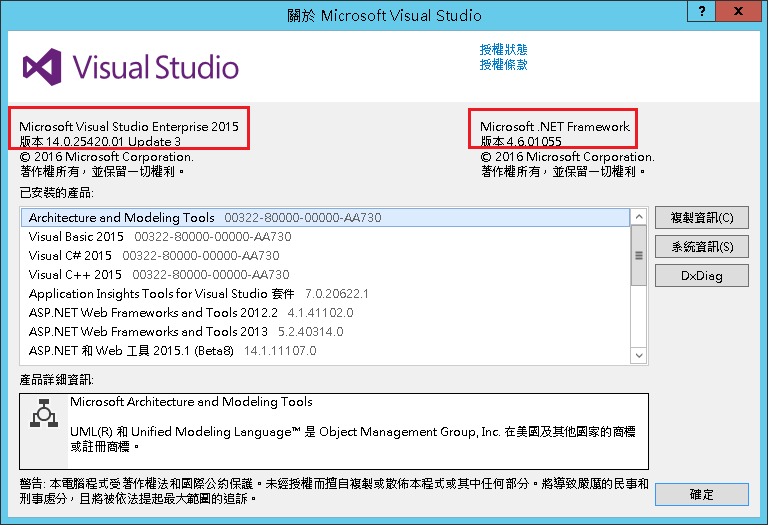
Task: Click the Microsoft Architecture and Modeling Tools description title
Action: pyautogui.click(x=191, y=402)
